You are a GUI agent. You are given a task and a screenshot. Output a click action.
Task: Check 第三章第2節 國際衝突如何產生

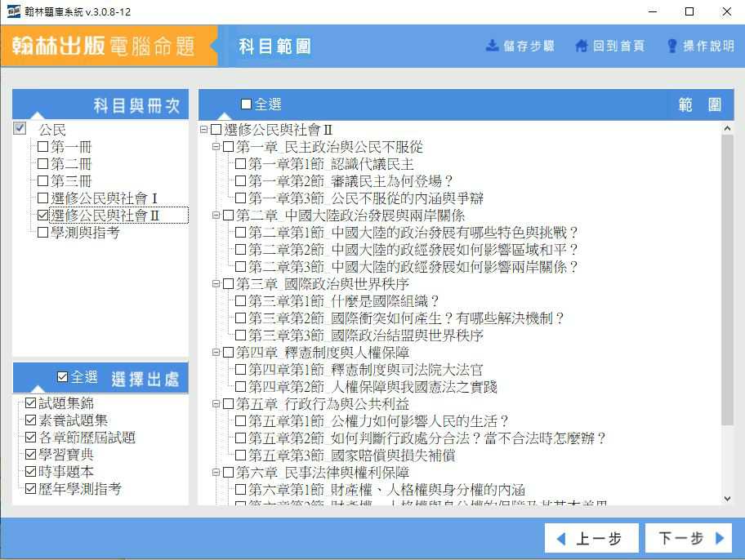click(x=240, y=318)
